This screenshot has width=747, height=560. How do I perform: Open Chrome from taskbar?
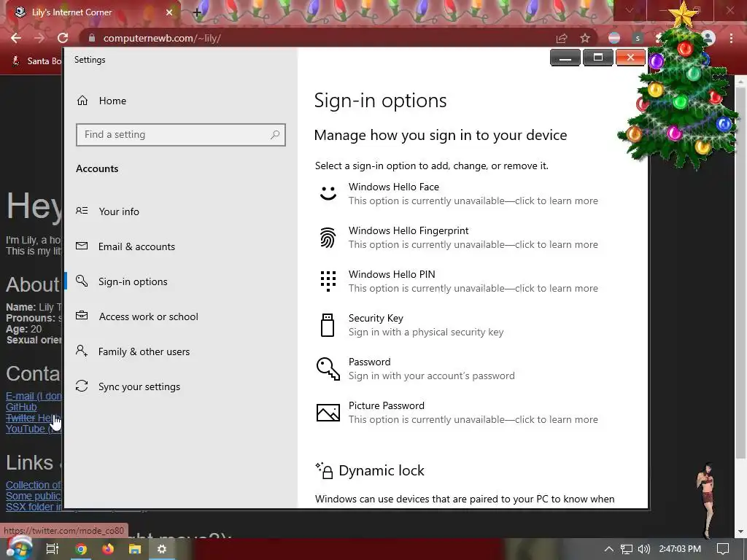(81, 549)
